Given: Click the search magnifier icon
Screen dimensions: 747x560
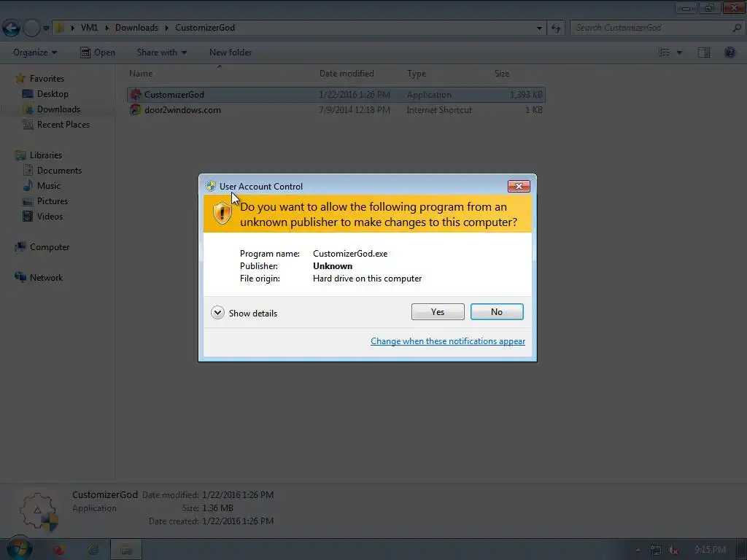Looking at the screenshot, I should tap(737, 28).
